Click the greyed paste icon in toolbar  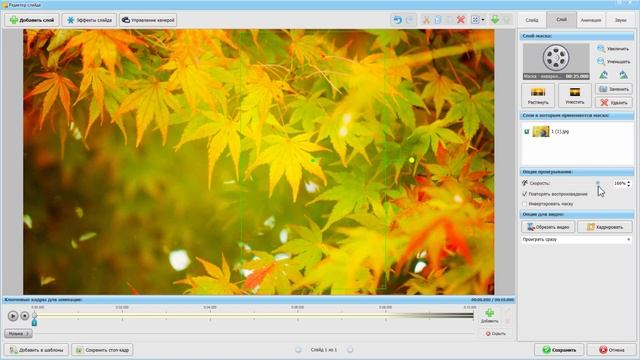tap(449, 20)
